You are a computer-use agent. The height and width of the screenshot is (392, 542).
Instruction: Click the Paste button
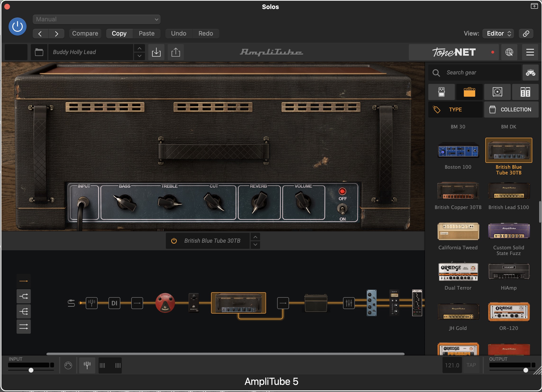tap(146, 33)
